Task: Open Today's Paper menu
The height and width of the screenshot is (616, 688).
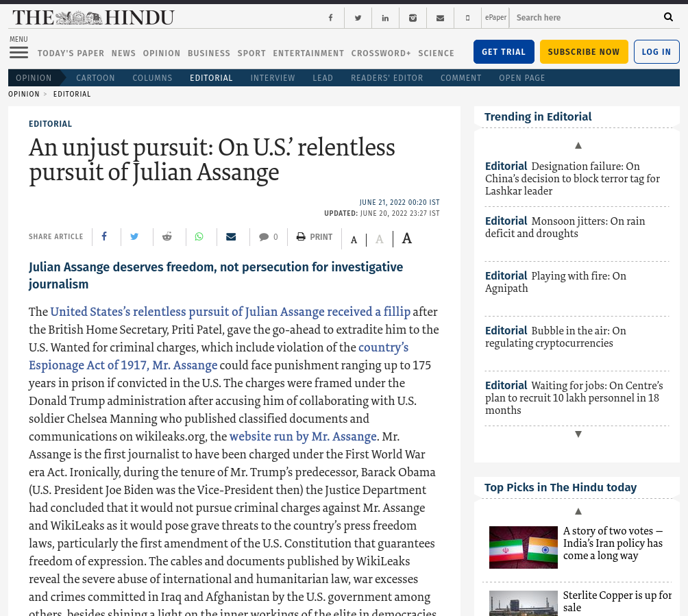Action: click(71, 53)
